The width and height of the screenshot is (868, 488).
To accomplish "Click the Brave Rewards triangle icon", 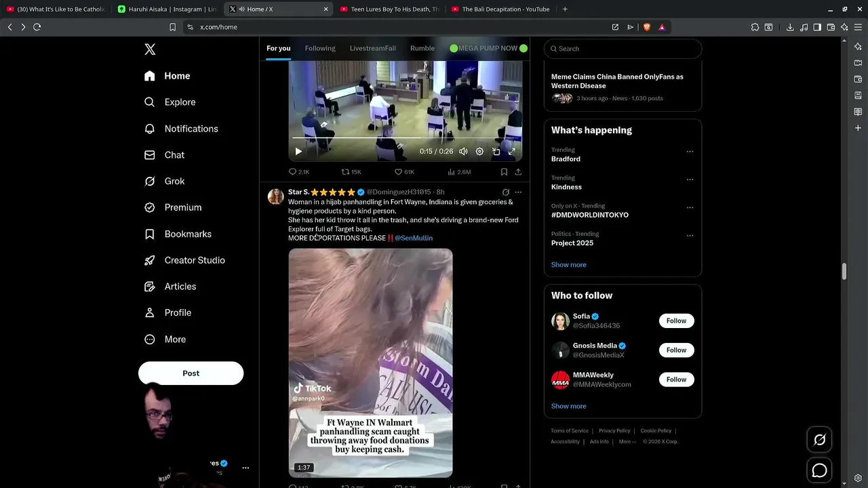I will tap(662, 27).
